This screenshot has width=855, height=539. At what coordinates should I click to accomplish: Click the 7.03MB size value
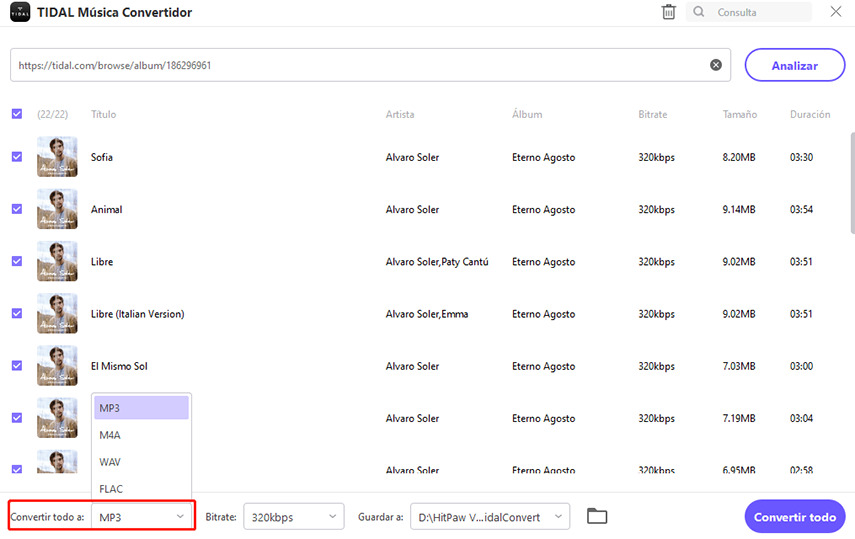click(739, 366)
